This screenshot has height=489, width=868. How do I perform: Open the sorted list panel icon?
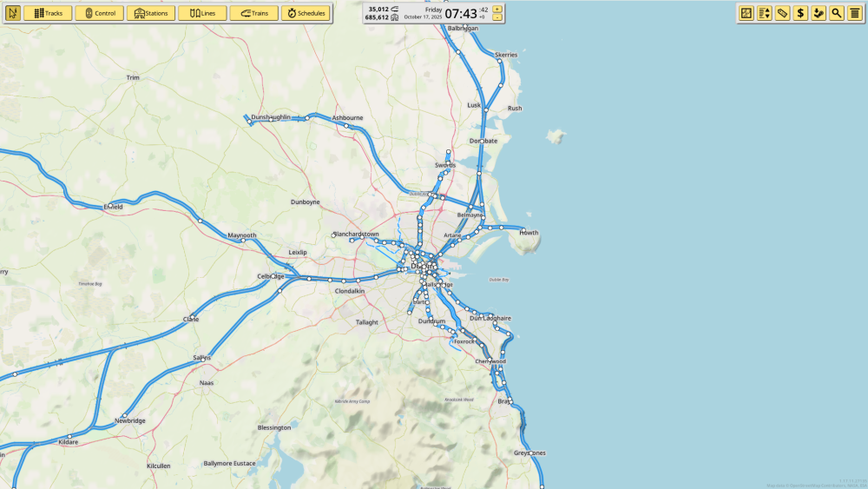coord(765,13)
